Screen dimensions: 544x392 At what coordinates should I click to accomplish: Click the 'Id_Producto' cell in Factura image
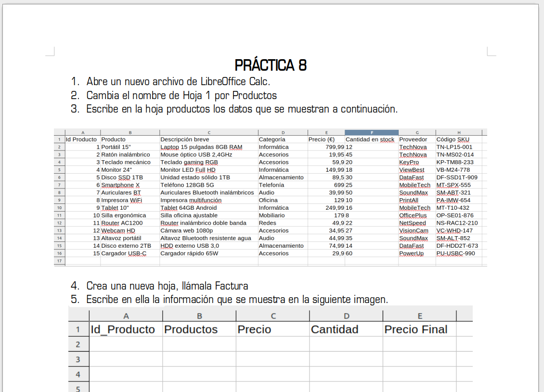point(123,329)
